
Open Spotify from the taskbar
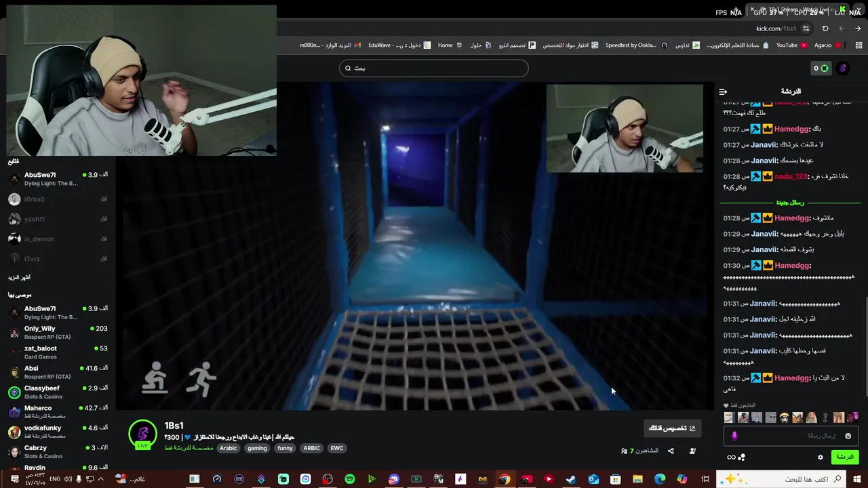350,479
